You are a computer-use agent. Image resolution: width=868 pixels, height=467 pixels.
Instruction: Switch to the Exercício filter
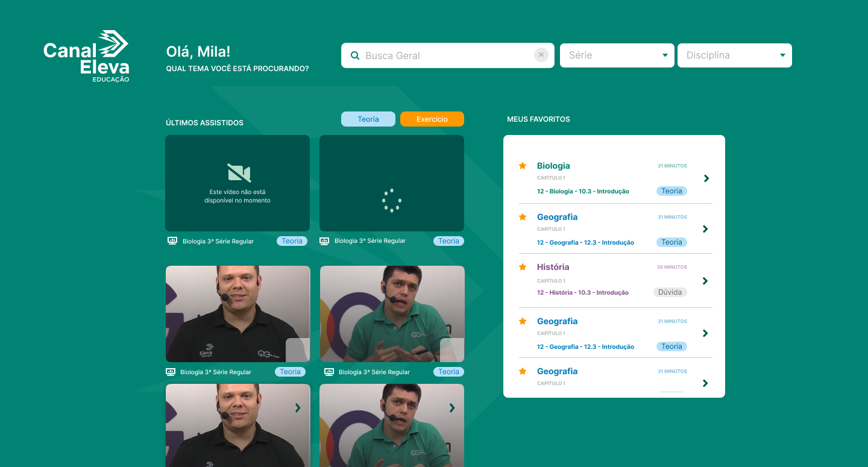coord(432,119)
